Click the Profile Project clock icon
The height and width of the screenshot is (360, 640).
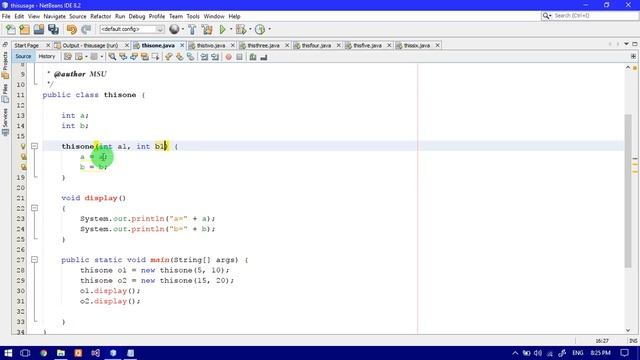pos(260,29)
